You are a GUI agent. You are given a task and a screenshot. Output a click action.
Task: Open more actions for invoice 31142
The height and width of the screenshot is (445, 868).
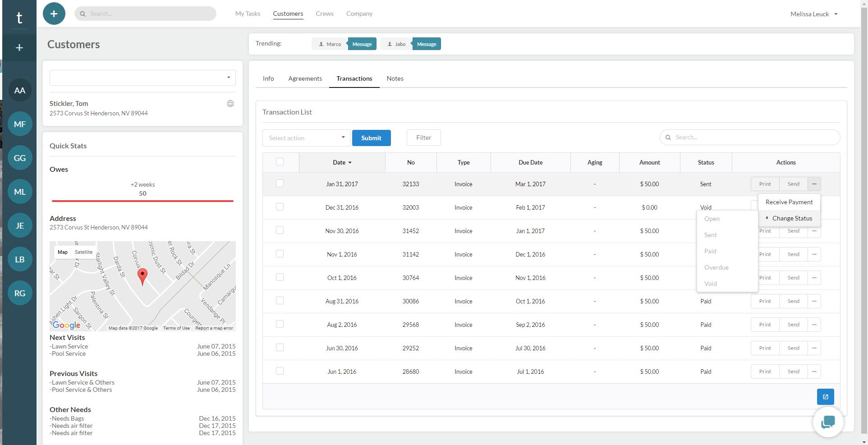tap(814, 254)
